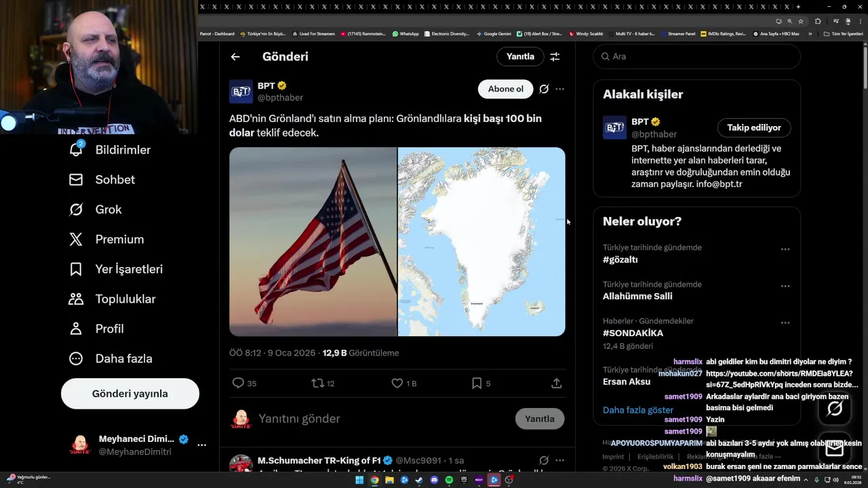Click the page vertical scrollbar
868x488 pixels.
click(865, 68)
